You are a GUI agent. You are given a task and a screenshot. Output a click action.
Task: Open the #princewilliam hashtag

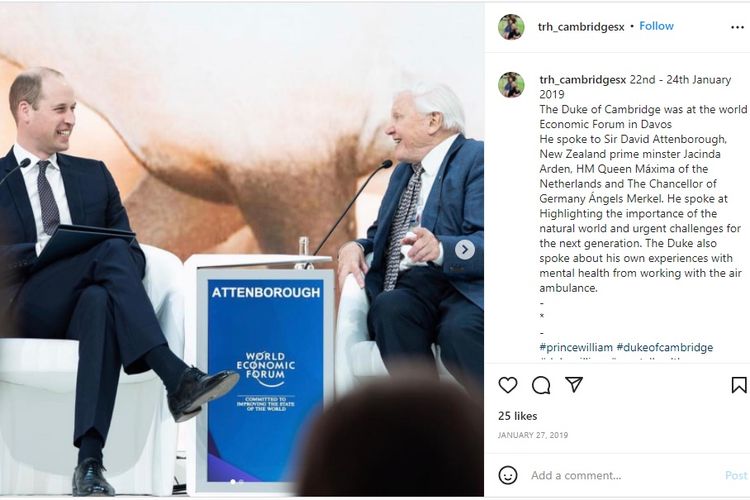click(576, 347)
